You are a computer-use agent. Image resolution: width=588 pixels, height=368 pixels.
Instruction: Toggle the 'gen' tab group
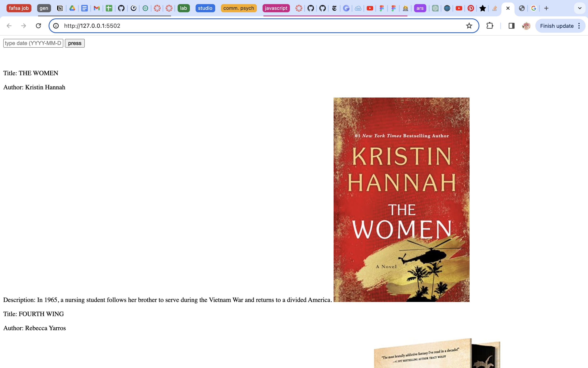(44, 8)
